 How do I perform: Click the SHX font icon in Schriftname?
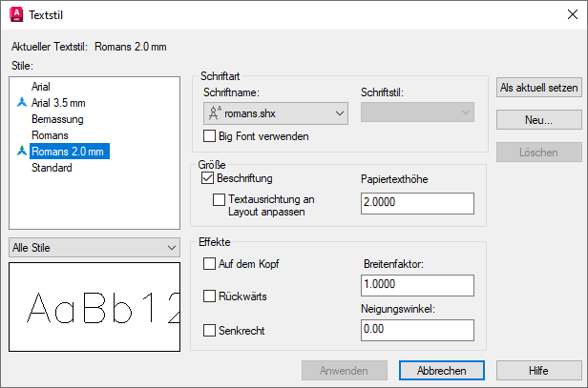tap(215, 113)
